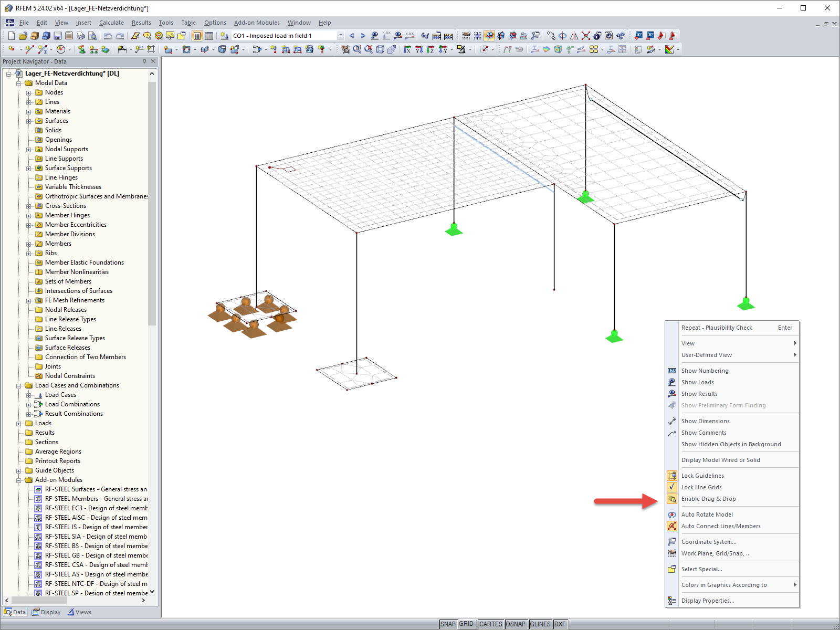Screen dimensions: 840x630
Task: Click the Move/Copy icon in toolbar
Action: click(x=551, y=36)
